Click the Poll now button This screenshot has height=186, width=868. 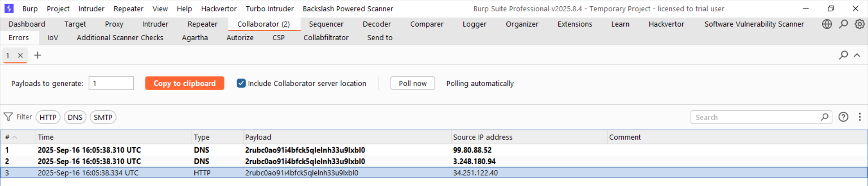[x=412, y=83]
